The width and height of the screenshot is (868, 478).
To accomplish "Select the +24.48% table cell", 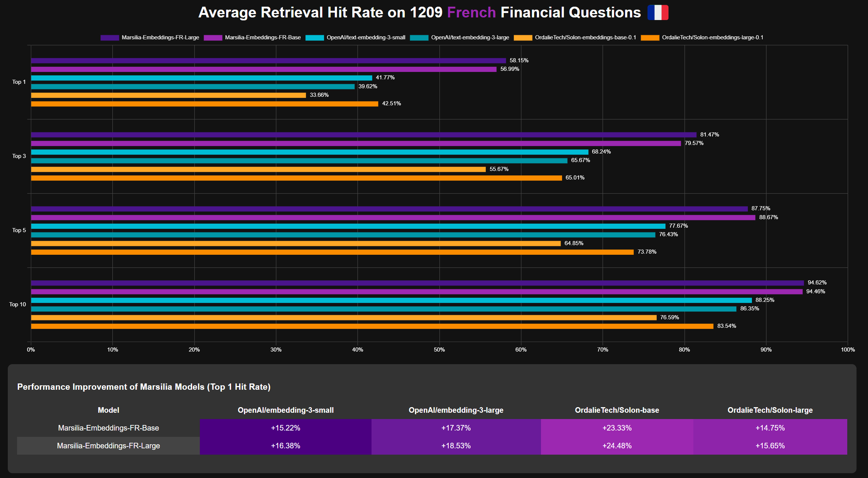I will (617, 446).
